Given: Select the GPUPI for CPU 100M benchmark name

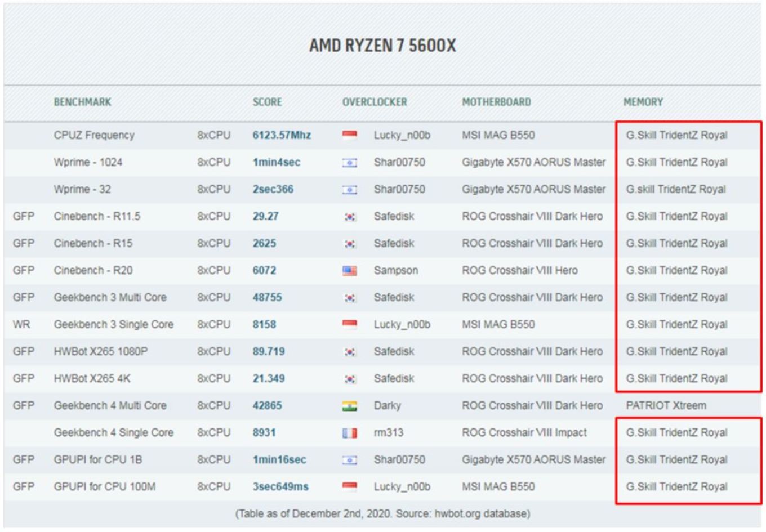Looking at the screenshot, I should coord(105,486).
